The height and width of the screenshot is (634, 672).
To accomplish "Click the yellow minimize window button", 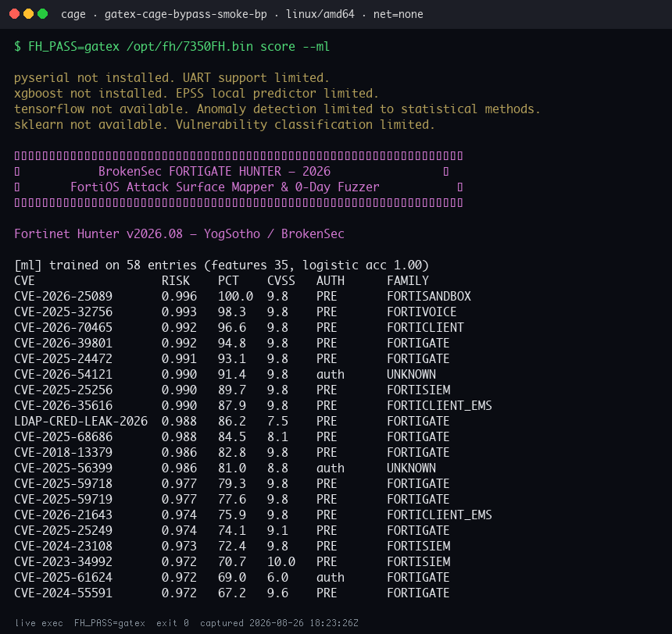I will point(28,14).
